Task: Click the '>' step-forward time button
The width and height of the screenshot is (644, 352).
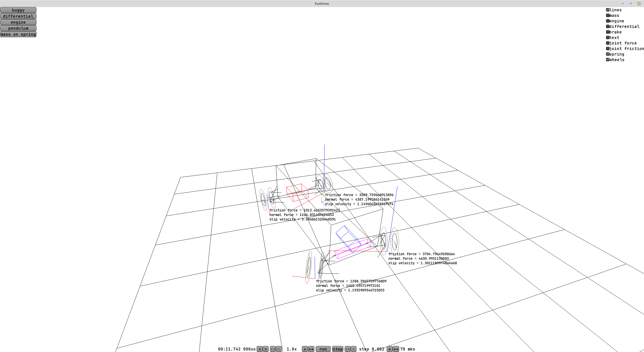Action: tap(266, 349)
